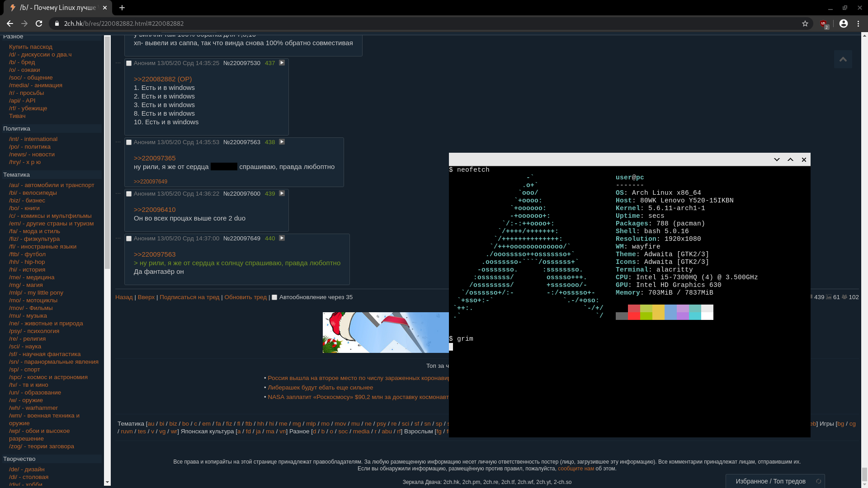Open options dots beside post №220097530

point(118,62)
